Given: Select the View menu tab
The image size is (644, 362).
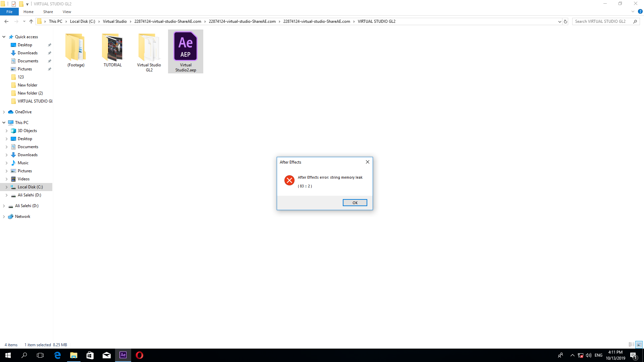Looking at the screenshot, I should (x=67, y=12).
